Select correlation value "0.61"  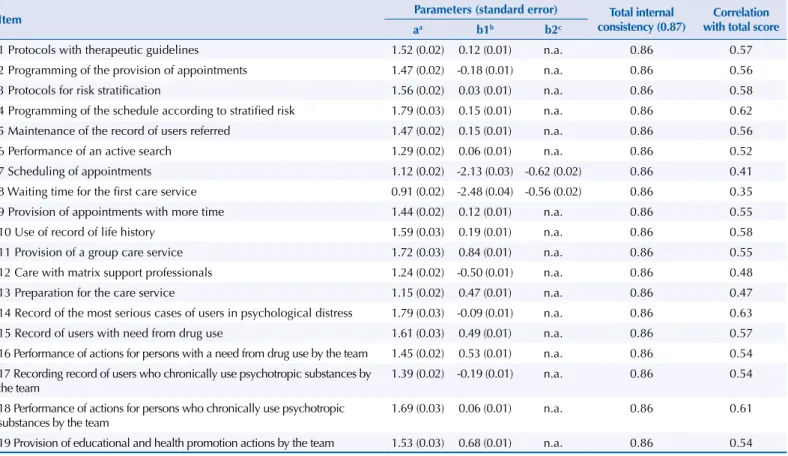(741, 408)
